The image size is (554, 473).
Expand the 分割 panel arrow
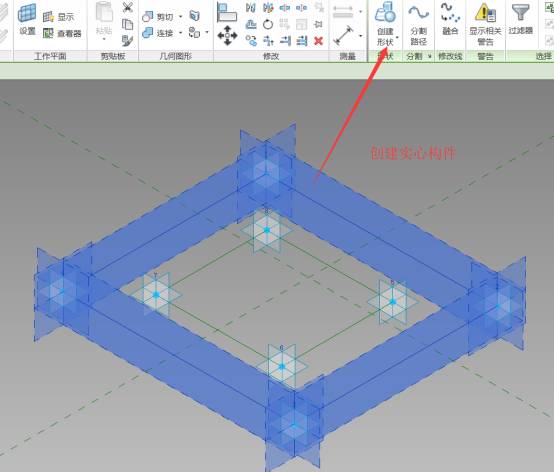pyautogui.click(x=430, y=56)
